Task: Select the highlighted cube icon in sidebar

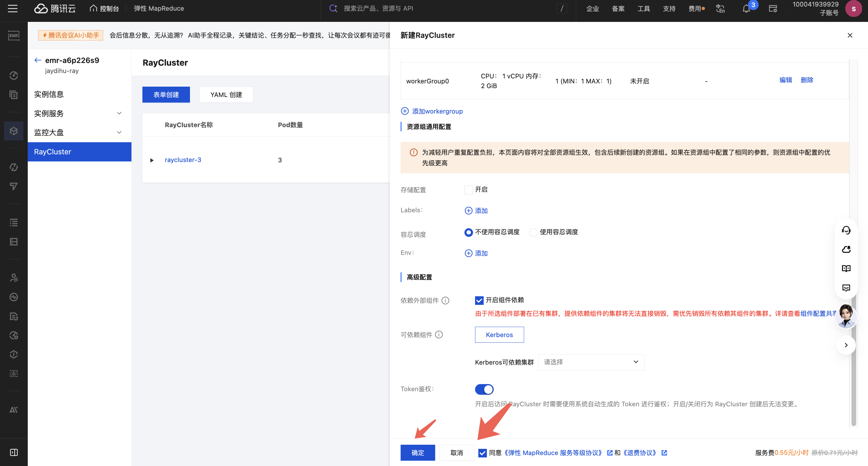Action: pos(14,131)
